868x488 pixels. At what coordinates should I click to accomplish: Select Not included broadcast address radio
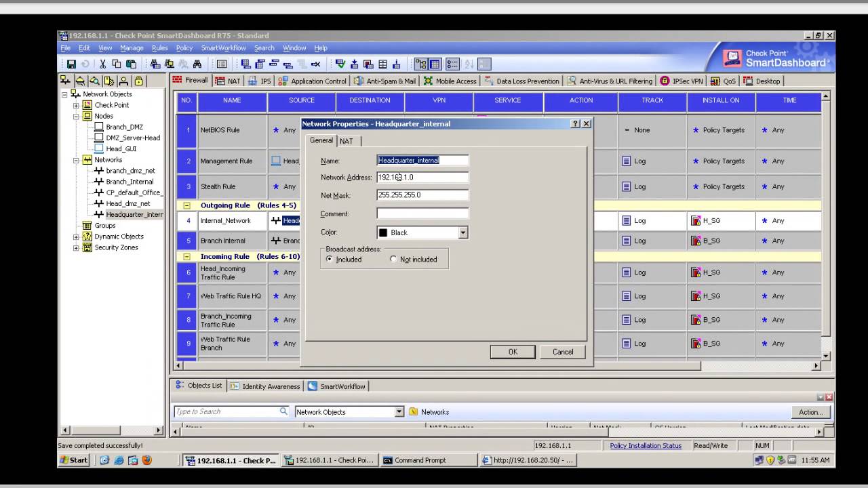[x=393, y=260]
